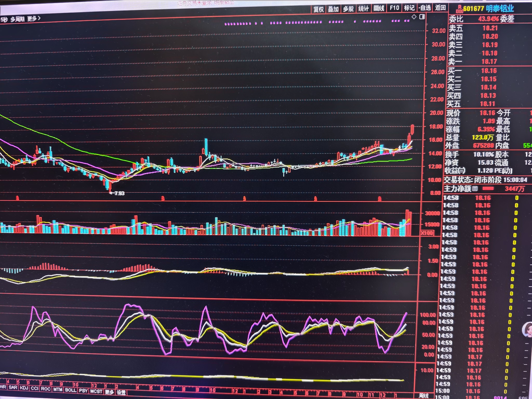This screenshot has width=532, height=399.
Task: Click the 返回 back button
Action: click(x=440, y=8)
